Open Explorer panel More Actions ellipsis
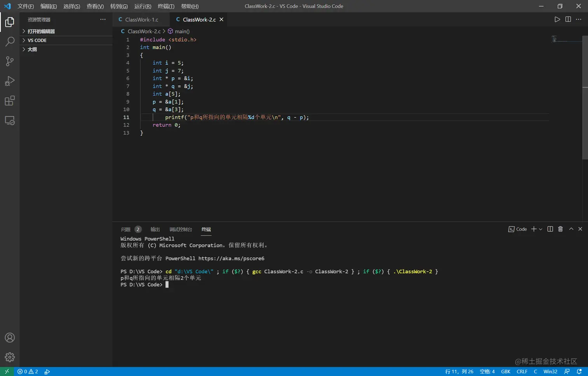Image resolution: width=588 pixels, height=376 pixels. click(x=103, y=19)
